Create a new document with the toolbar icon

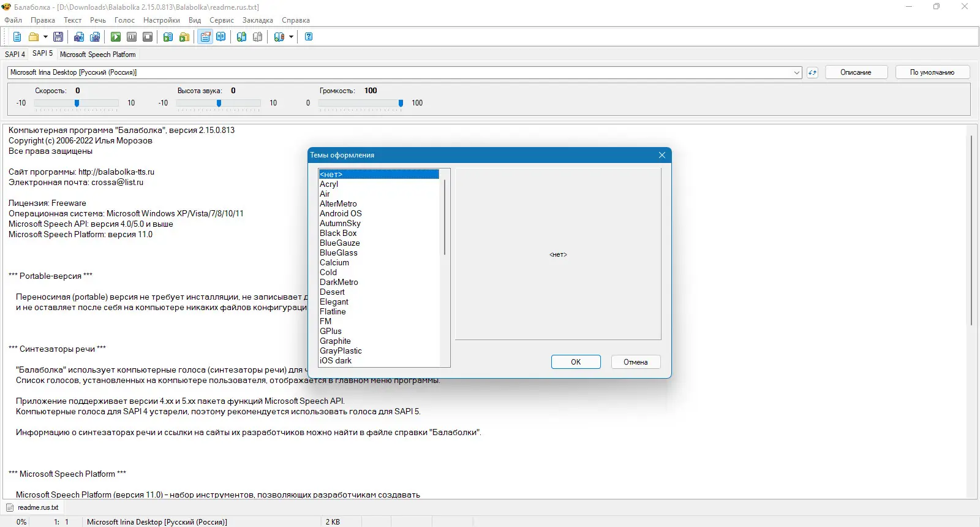[x=17, y=37]
